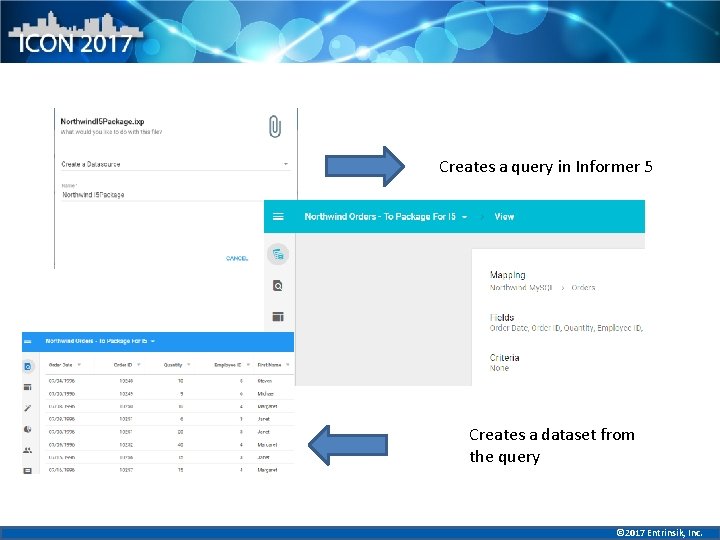The image size is (720, 540).
Task: Click the Mapping section heading
Action: (507, 275)
